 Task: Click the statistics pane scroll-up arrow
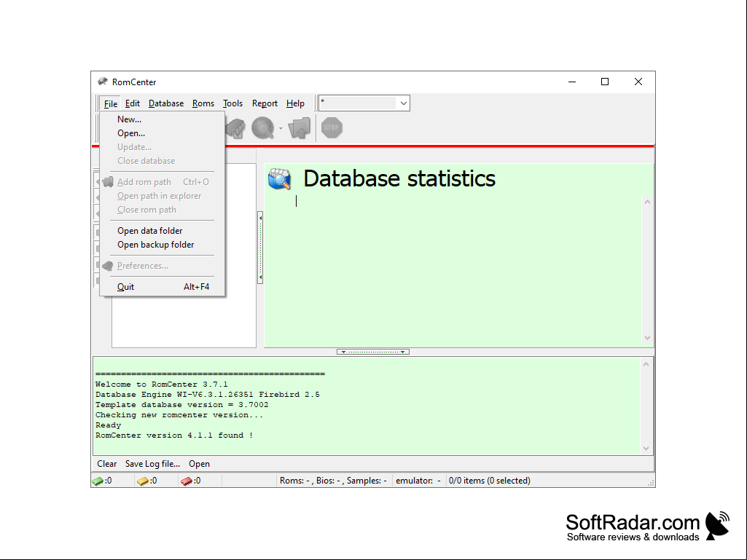tap(647, 202)
